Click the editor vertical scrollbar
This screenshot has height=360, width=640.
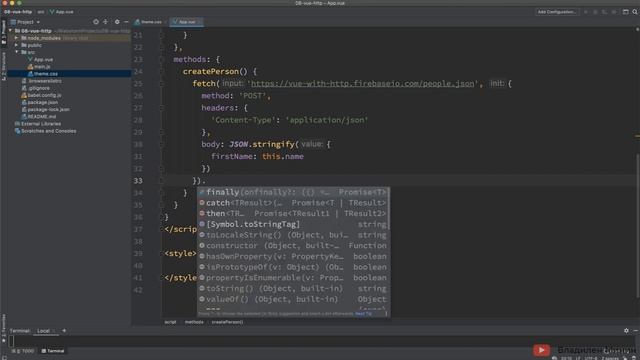click(637, 227)
